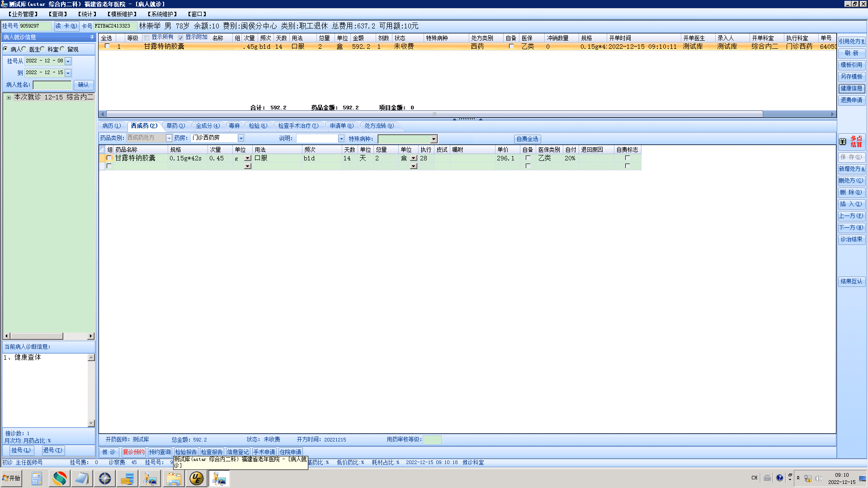Expand the 本次就诊 12-15 tree node
The width and height of the screenshot is (868, 488).
[9, 97]
